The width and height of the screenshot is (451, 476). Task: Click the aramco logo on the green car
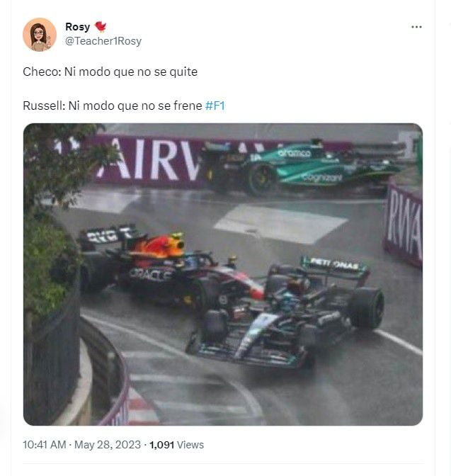pos(295,153)
